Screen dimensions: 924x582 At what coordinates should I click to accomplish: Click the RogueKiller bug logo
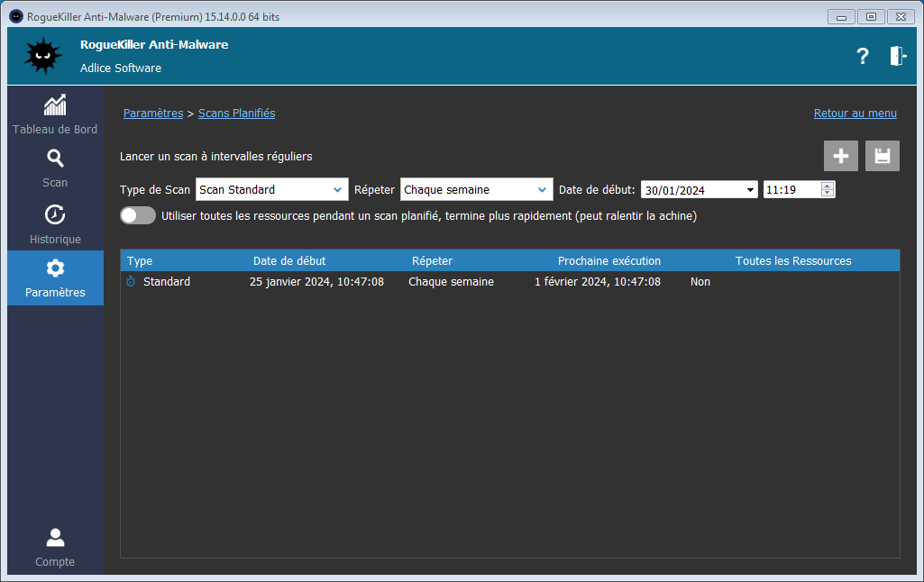tap(42, 57)
